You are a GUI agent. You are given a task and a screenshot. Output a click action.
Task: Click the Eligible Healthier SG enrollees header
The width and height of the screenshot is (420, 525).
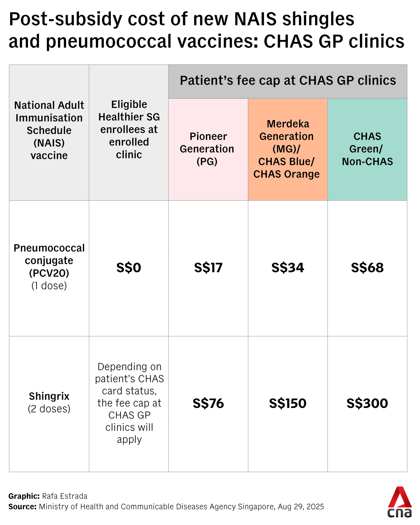[129, 129]
